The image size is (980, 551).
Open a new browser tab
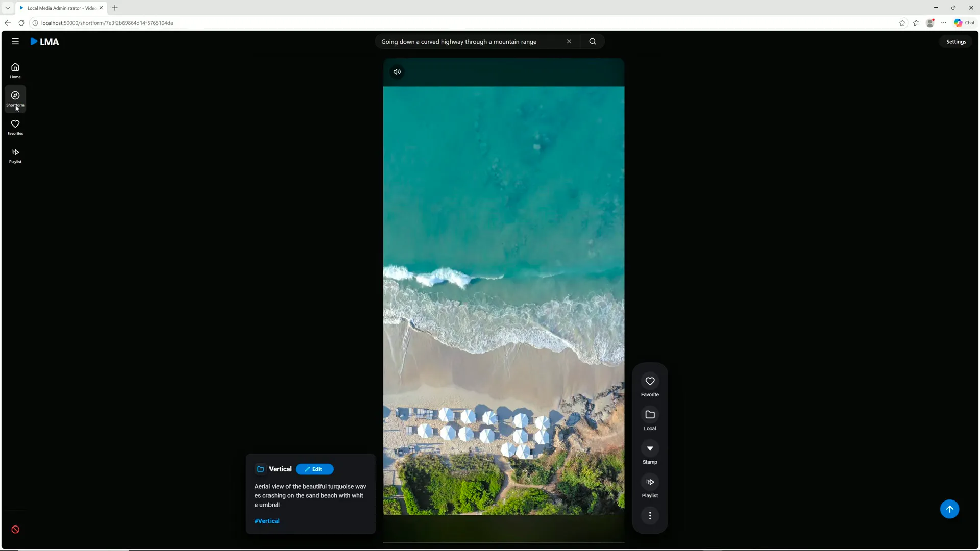click(x=115, y=8)
